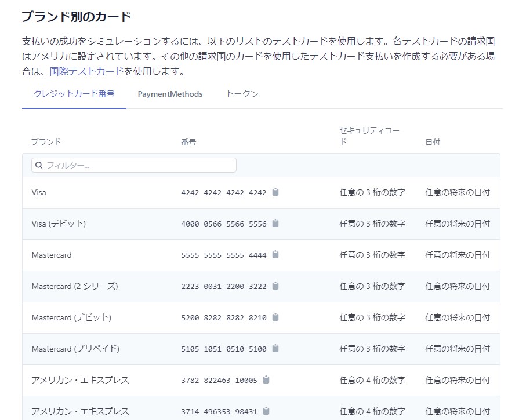Focus the フィルター search field
The height and width of the screenshot is (420, 508).
tap(139, 165)
